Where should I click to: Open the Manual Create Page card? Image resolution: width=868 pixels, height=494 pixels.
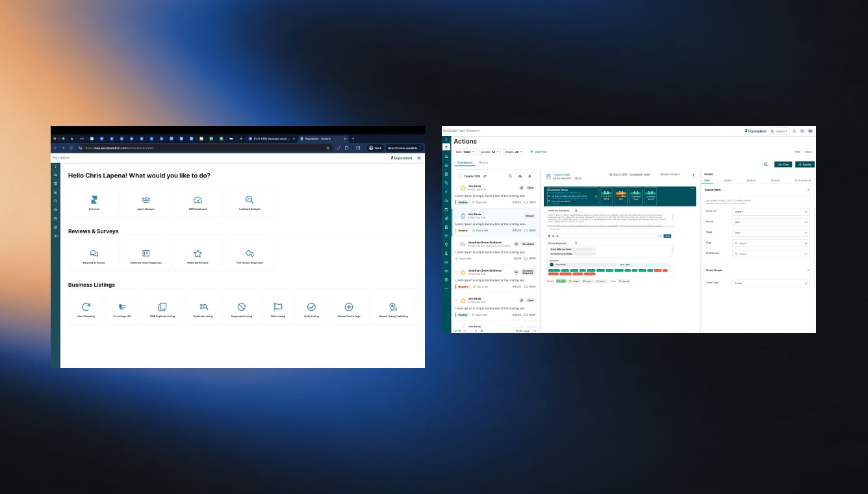[x=349, y=309]
